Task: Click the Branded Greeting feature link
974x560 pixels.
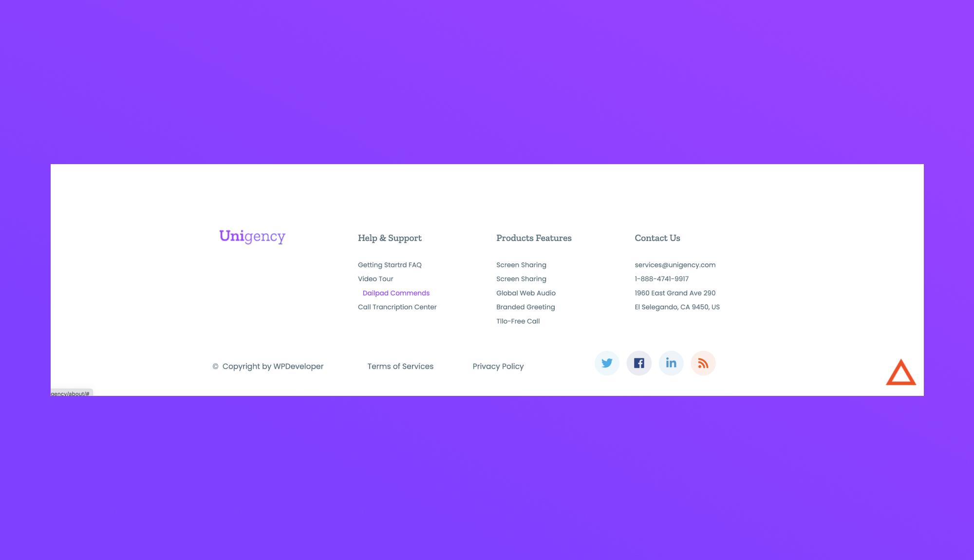Action: click(526, 306)
